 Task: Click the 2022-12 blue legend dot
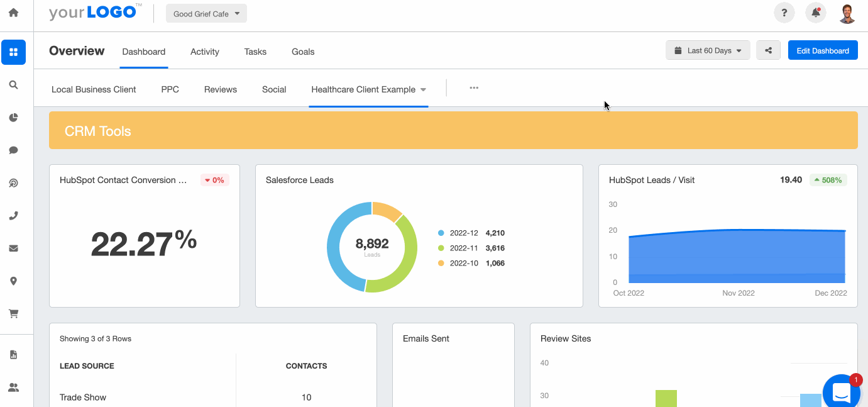(441, 233)
